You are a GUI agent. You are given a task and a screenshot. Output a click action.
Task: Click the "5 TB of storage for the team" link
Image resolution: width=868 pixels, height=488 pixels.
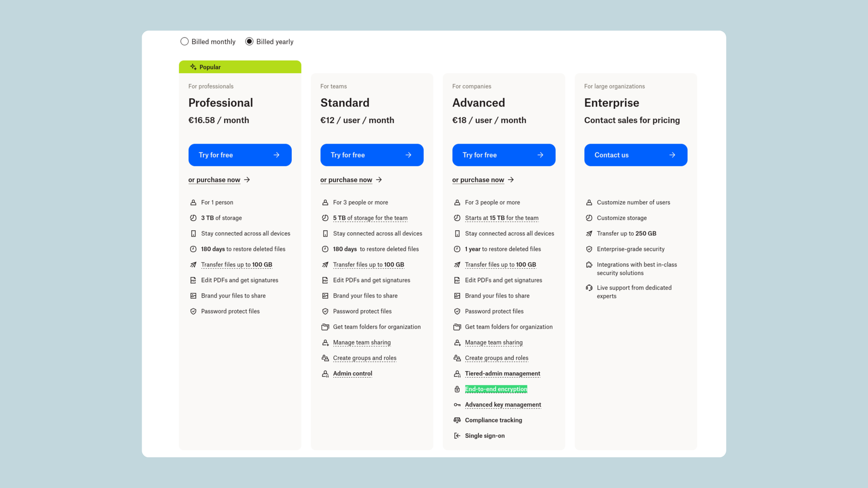(x=370, y=218)
